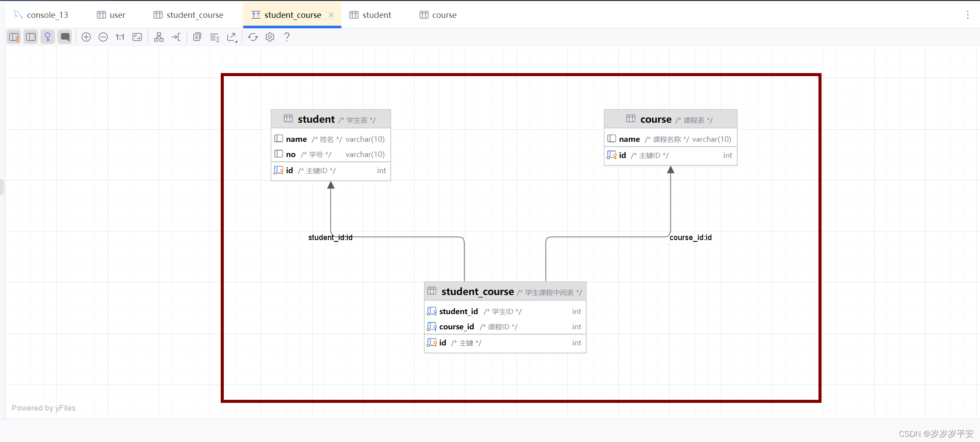Click student table's name varchar(10) column
Image resolution: width=980 pixels, height=442 pixels.
(x=331, y=139)
